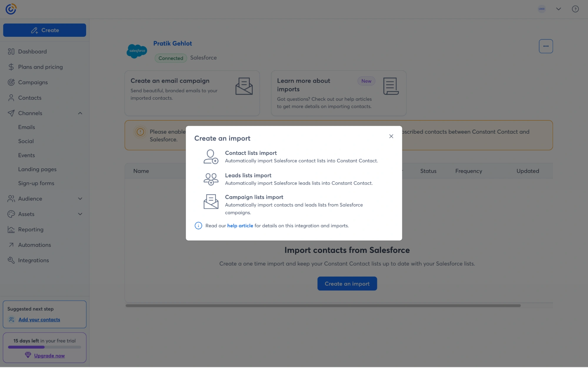
Task: Click the free trial progress bar
Action: (x=44, y=347)
